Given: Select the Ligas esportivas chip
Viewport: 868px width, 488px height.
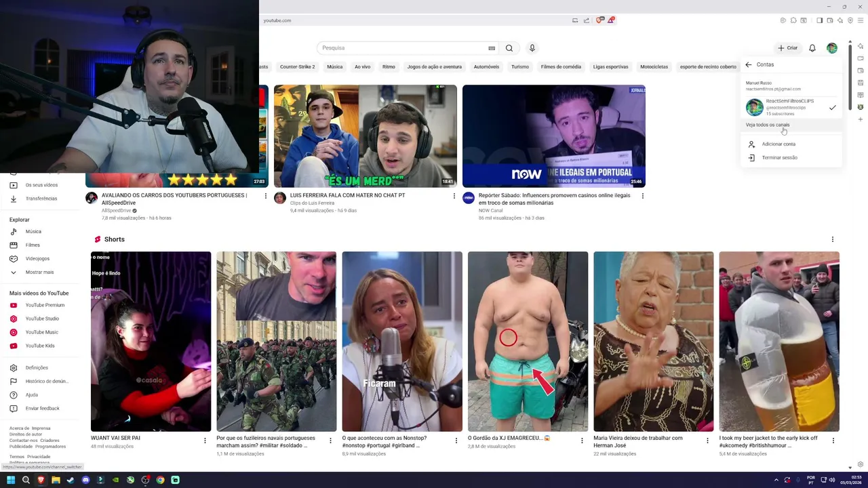Looking at the screenshot, I should coord(610,67).
